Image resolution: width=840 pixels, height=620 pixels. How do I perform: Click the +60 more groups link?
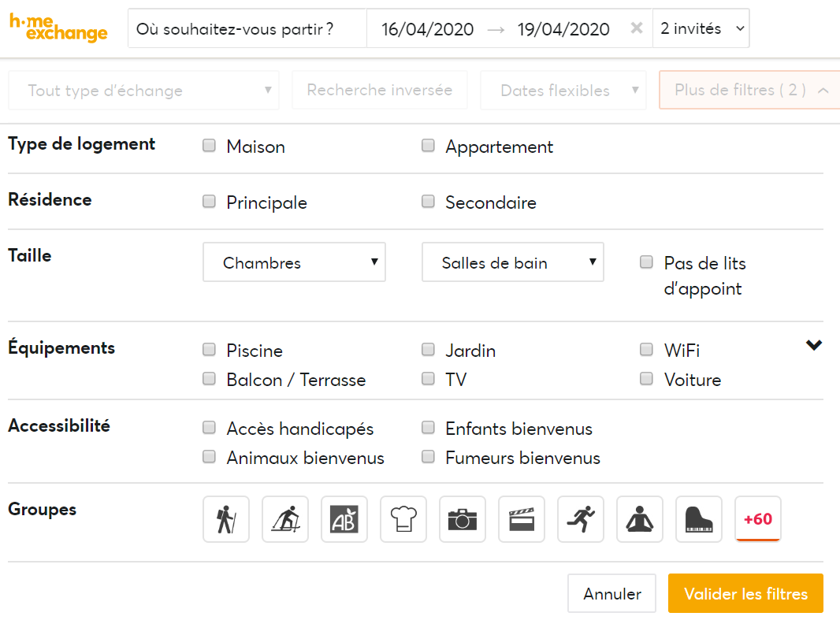tap(757, 519)
